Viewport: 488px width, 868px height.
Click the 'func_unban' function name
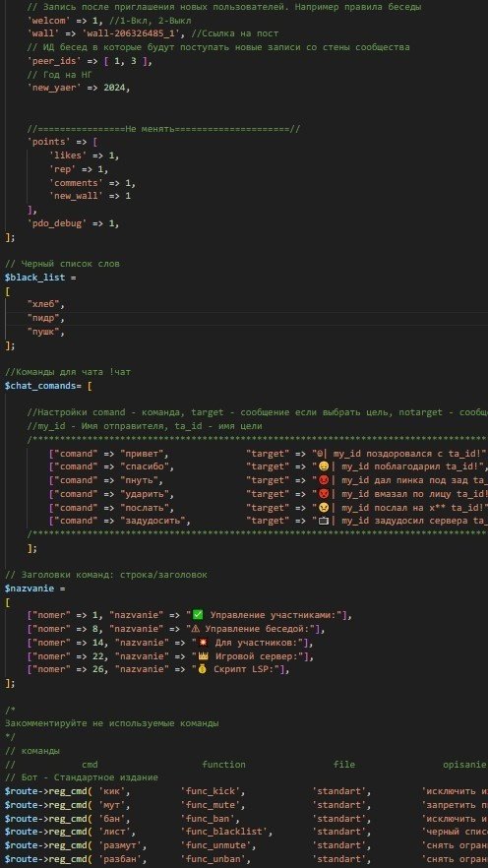click(215, 860)
